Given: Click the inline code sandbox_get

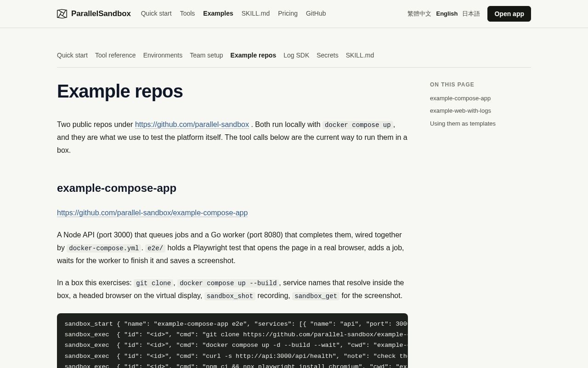Looking at the screenshot, I should point(316,296).
